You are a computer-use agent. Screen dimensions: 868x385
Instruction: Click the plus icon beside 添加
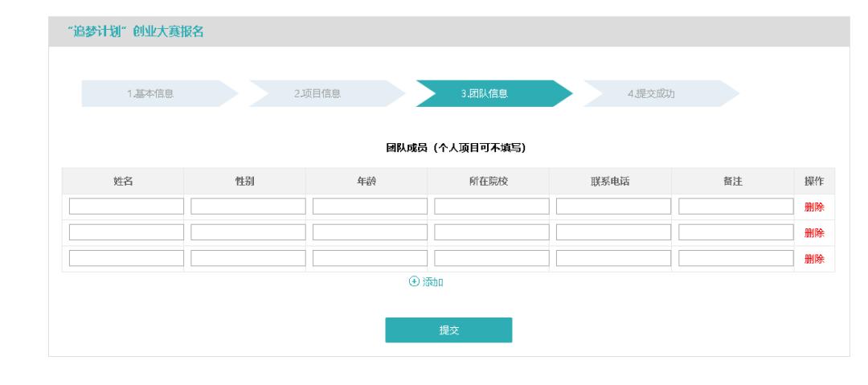414,281
